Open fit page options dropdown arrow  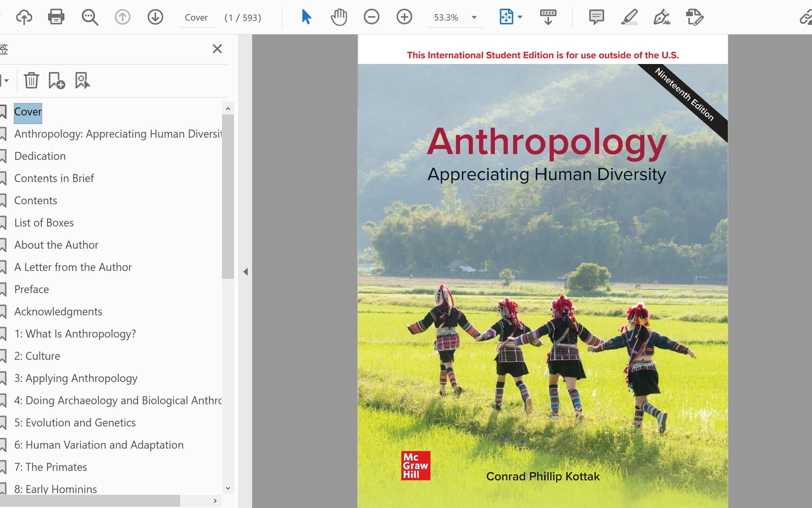point(520,17)
